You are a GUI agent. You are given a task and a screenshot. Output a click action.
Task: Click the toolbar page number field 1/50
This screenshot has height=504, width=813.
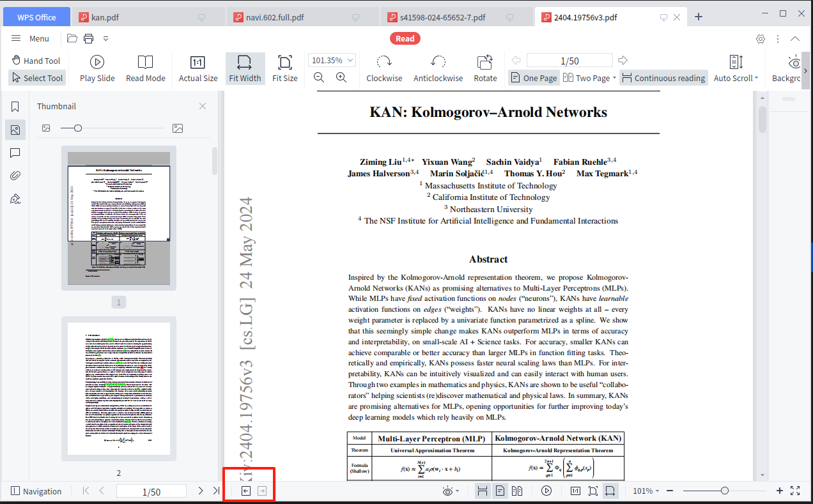569,61
